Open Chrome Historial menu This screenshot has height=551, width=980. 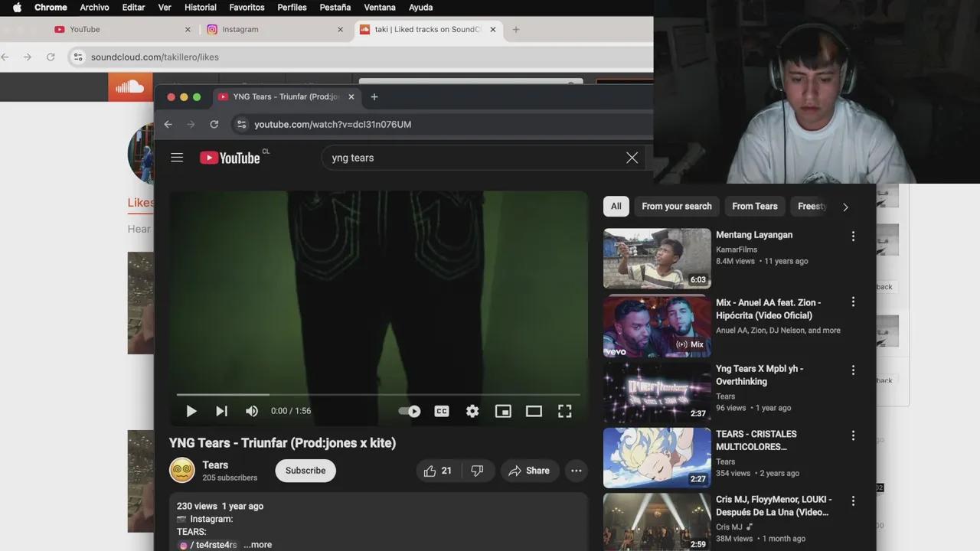click(201, 7)
